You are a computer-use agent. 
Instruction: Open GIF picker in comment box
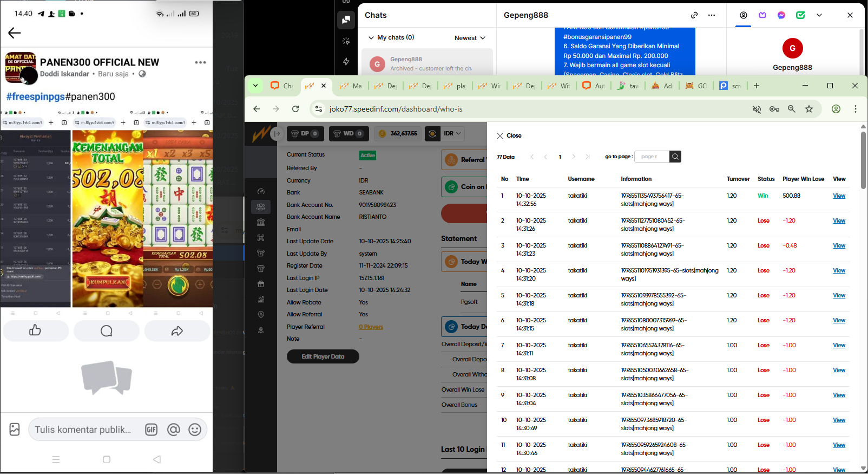(x=151, y=430)
